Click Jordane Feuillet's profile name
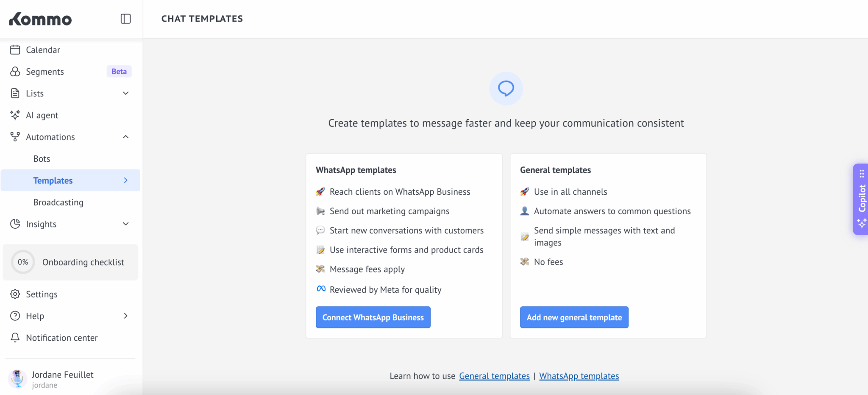 63,375
